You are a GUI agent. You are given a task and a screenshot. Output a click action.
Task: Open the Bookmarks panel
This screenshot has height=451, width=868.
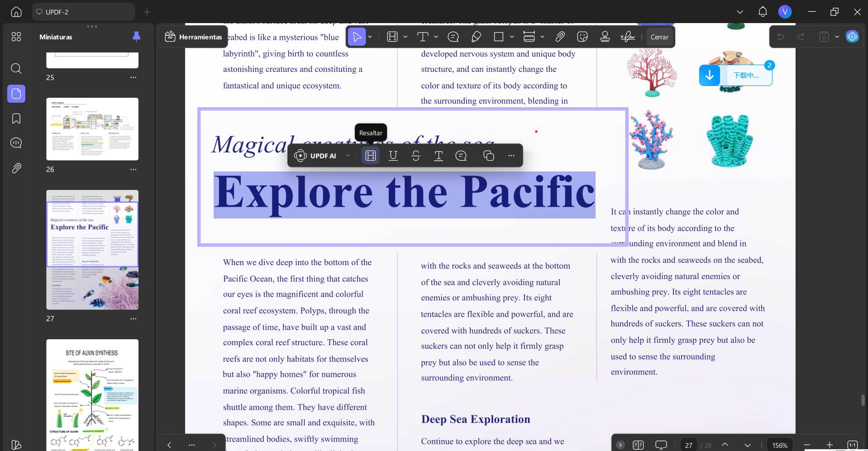16,119
